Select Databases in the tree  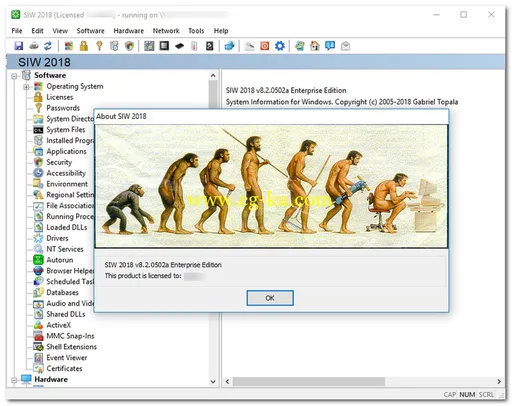[62, 292]
